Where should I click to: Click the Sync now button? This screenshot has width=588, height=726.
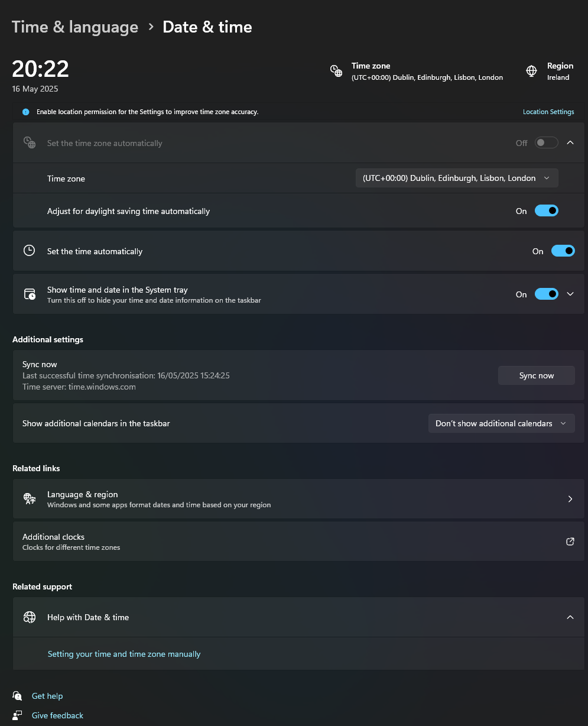537,375
